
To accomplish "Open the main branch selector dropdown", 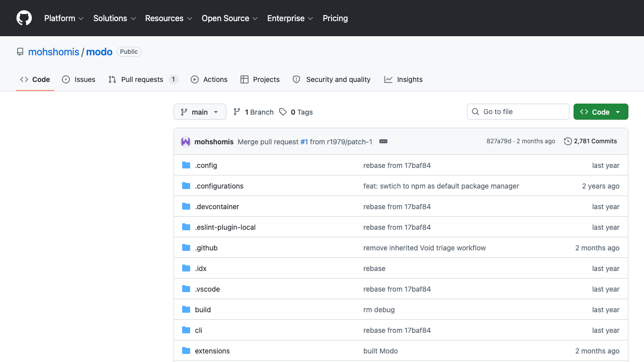I will pyautogui.click(x=200, y=112).
